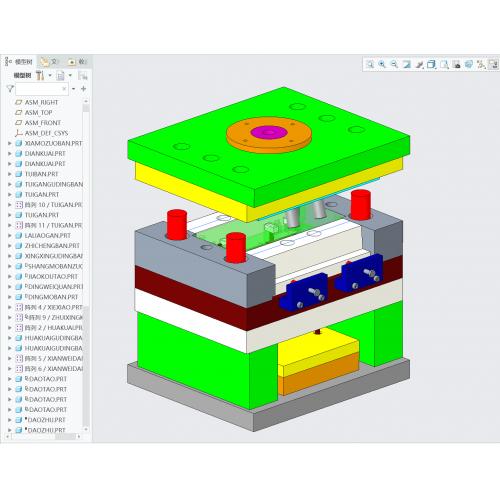Screen dimensions: 500x500
Task: Clear the tree search with X
Action: [64, 89]
